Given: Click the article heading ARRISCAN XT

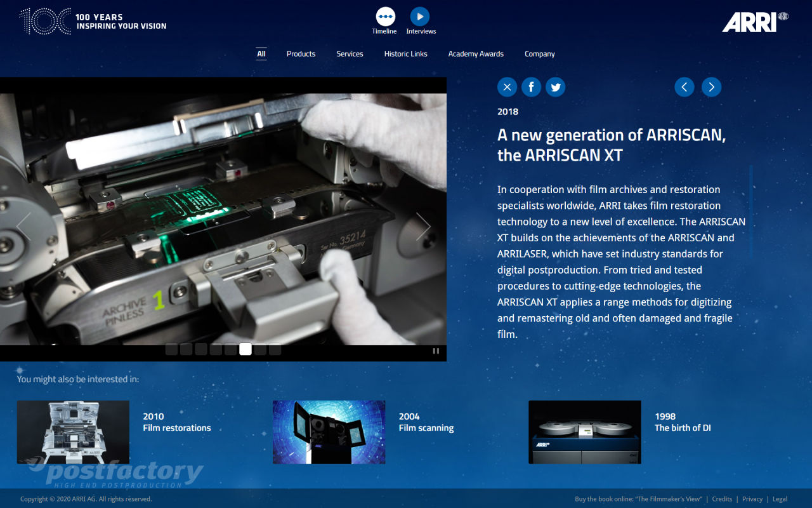Looking at the screenshot, I should pos(612,145).
